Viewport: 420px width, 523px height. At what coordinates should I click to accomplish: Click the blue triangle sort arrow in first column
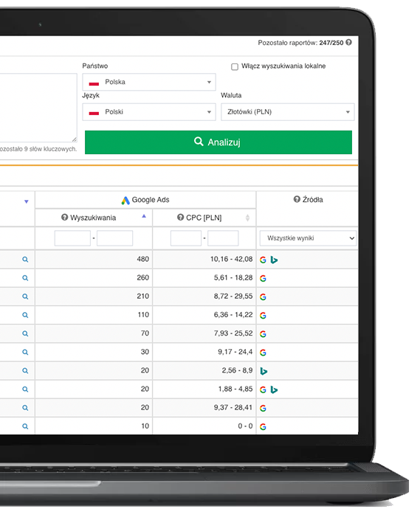tap(27, 201)
